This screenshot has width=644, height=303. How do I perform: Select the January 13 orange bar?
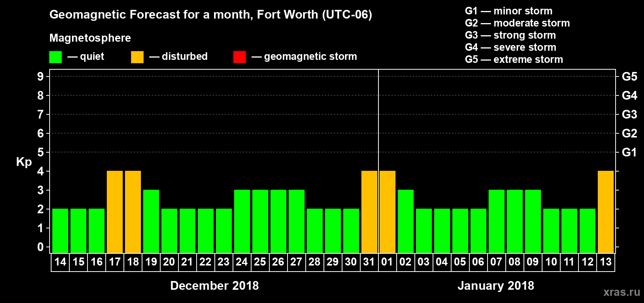[x=606, y=212]
